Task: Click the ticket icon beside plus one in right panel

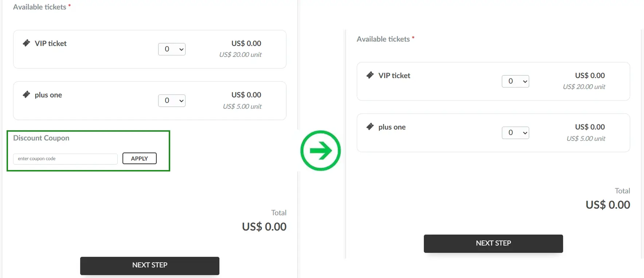Action: click(x=370, y=127)
